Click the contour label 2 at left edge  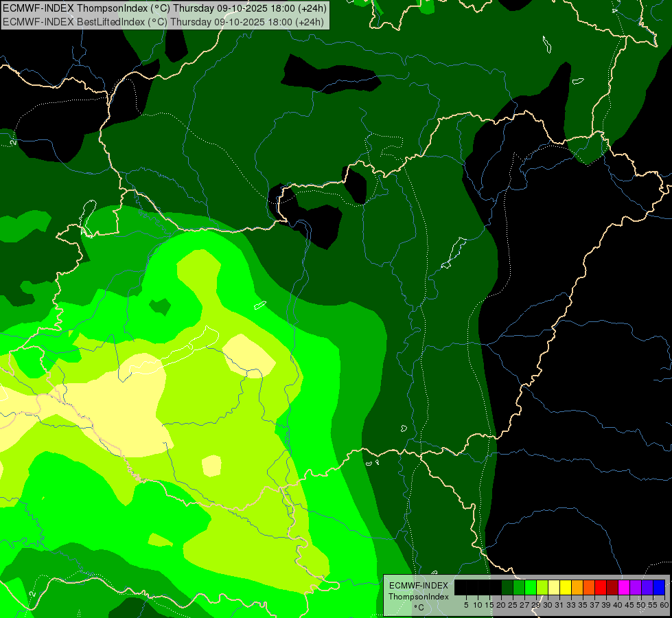coord(13,142)
